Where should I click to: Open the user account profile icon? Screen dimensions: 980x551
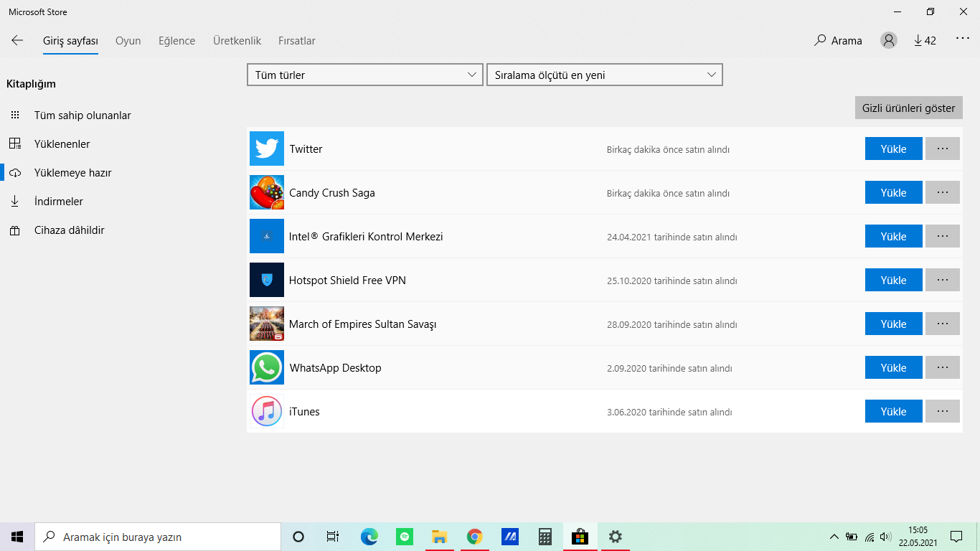click(889, 40)
